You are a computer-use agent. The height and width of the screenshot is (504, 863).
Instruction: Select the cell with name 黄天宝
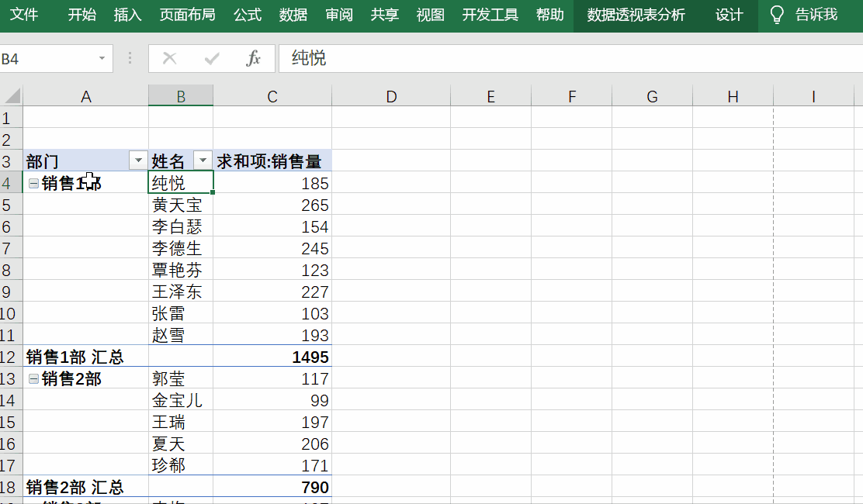pyautogui.click(x=180, y=205)
